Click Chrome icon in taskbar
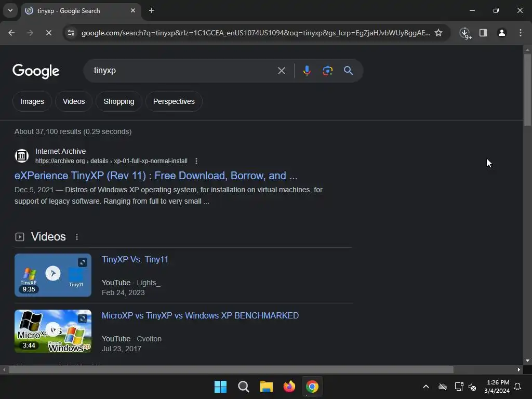Image resolution: width=532 pixels, height=399 pixels. click(x=312, y=387)
